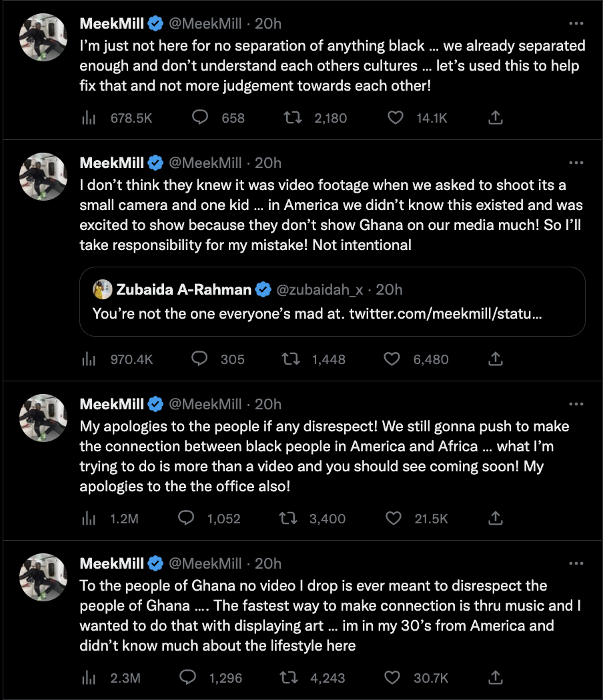Viewport: 603px width, 700px height.
Task: Reply to the tweet with 658 comments
Action: pos(200,118)
